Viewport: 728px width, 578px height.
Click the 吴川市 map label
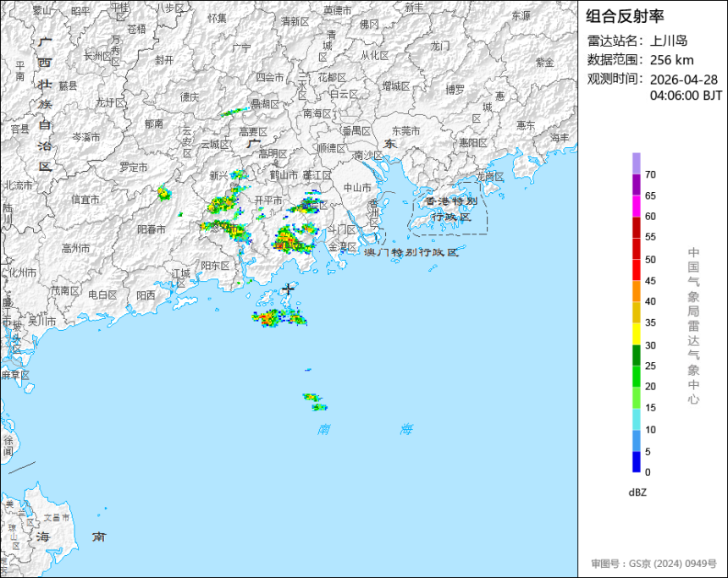tap(41, 321)
